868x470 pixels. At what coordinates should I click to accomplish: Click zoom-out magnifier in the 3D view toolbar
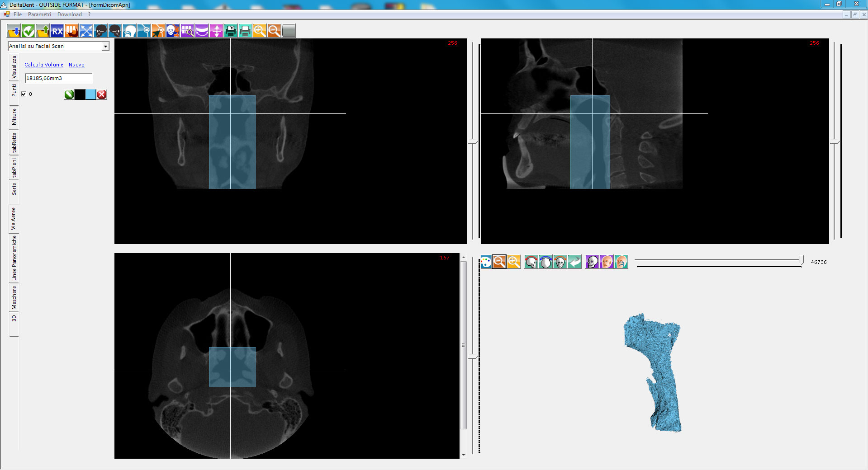pos(499,262)
